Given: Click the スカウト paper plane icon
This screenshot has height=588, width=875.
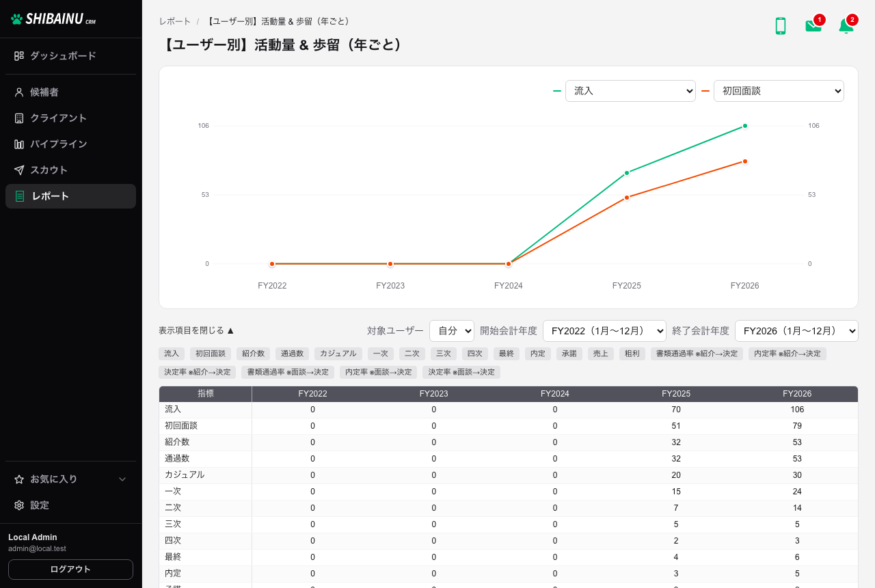Looking at the screenshot, I should point(19,170).
